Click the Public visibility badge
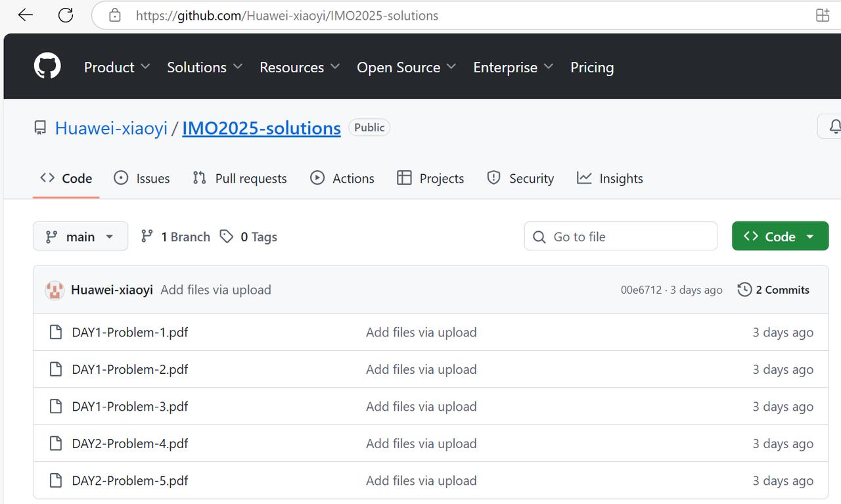The height and width of the screenshot is (504, 841). [x=369, y=127]
